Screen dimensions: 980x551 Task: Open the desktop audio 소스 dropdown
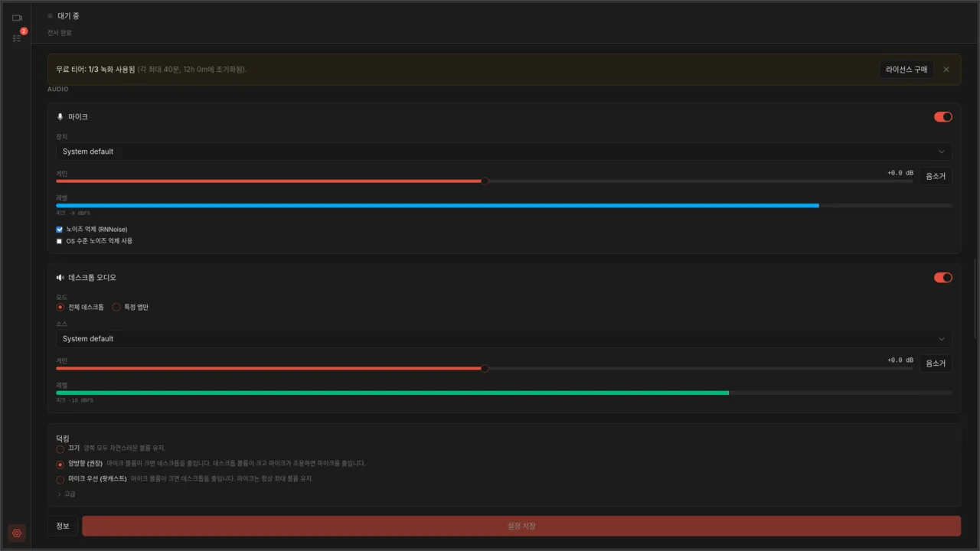click(504, 338)
